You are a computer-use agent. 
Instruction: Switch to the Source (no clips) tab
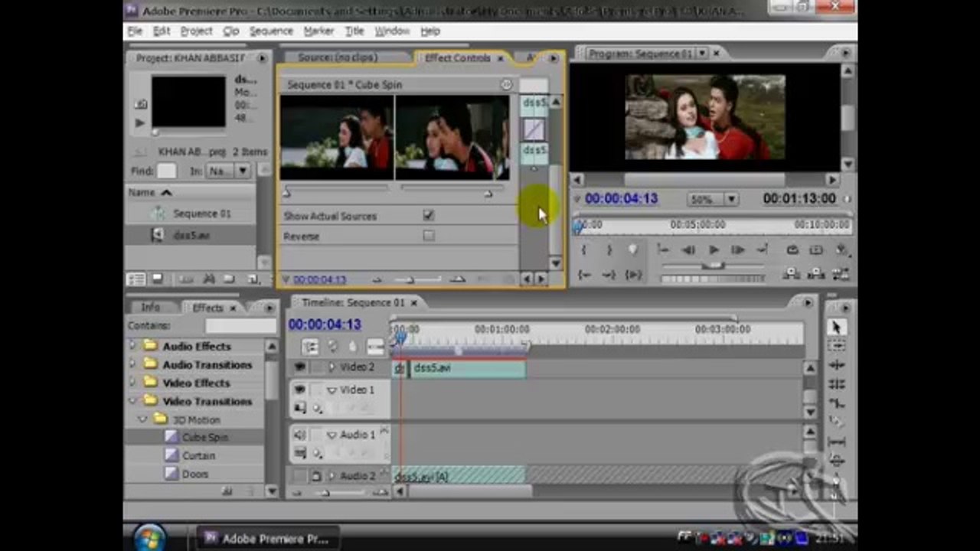[338, 57]
